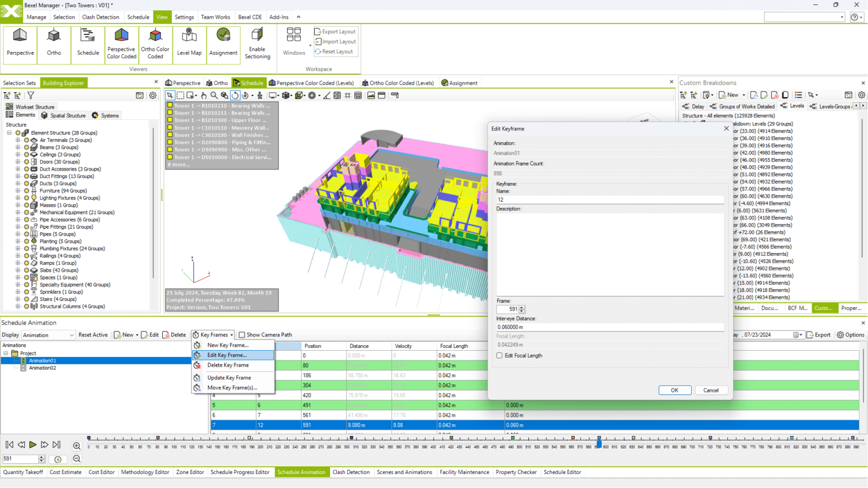
Task: Expand the Air Terminals tree node
Action: pyautogui.click(x=18, y=140)
